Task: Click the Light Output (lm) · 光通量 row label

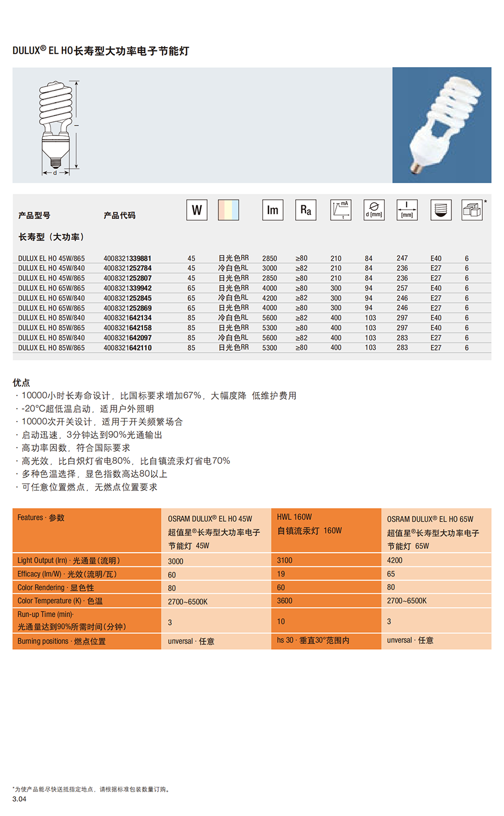Action: click(69, 561)
